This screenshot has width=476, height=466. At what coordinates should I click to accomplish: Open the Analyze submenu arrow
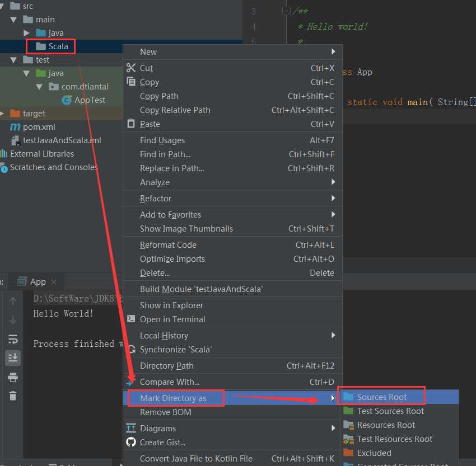tap(333, 182)
